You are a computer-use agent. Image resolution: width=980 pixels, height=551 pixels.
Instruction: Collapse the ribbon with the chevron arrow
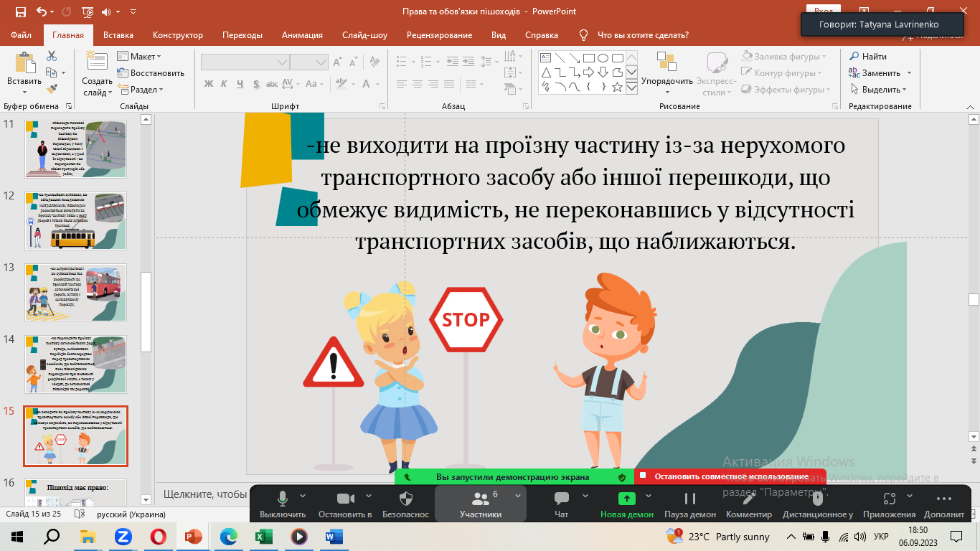pos(971,106)
